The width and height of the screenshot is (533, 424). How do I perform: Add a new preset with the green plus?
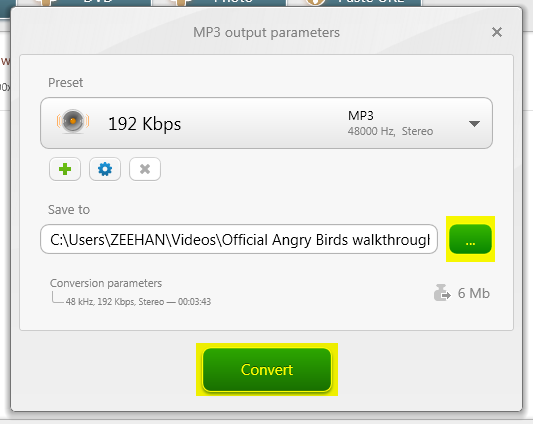[65, 169]
